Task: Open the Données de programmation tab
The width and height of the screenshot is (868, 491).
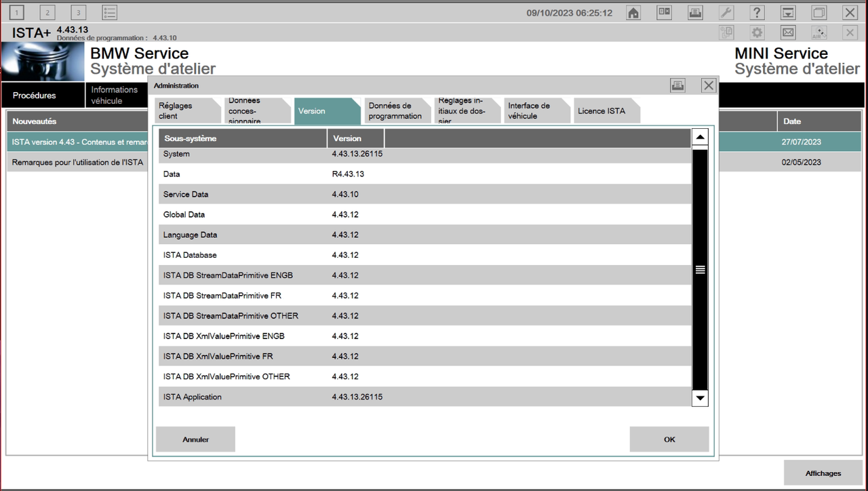Action: click(x=397, y=111)
